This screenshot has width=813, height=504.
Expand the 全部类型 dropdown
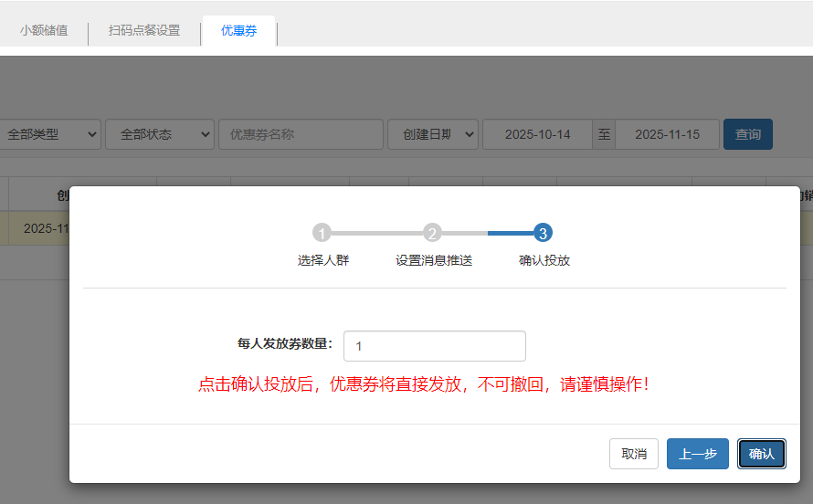click(x=50, y=134)
